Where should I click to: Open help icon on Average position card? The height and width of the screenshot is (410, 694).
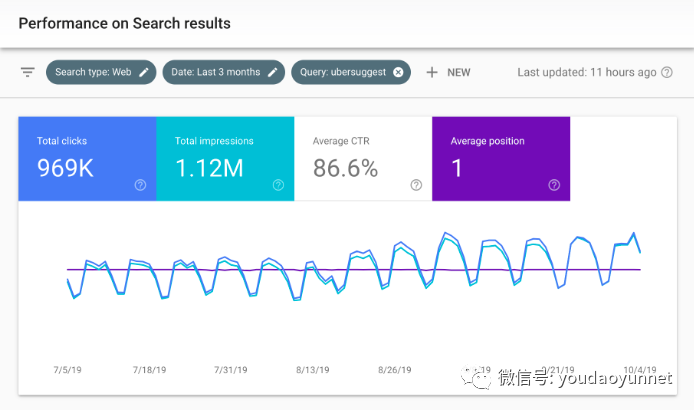click(554, 185)
